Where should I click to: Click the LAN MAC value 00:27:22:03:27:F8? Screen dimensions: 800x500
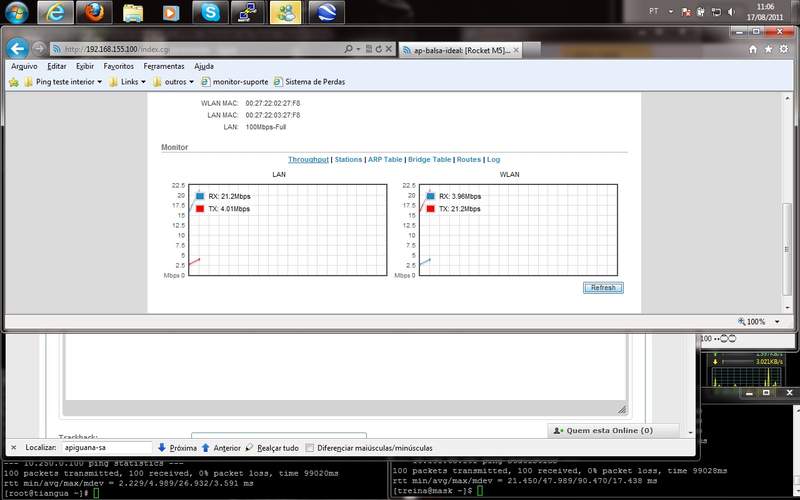tap(273, 115)
